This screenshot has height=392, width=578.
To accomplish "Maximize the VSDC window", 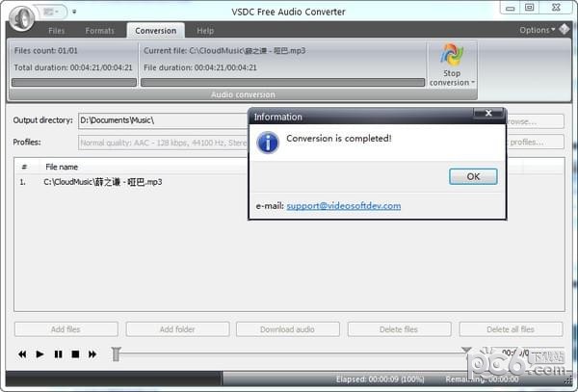I will (x=529, y=8).
